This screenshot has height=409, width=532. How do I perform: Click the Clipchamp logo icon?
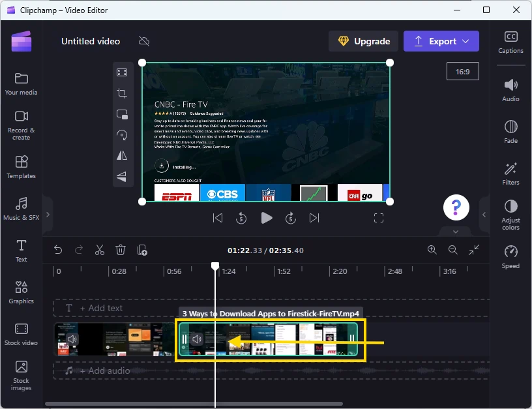pyautogui.click(x=22, y=41)
